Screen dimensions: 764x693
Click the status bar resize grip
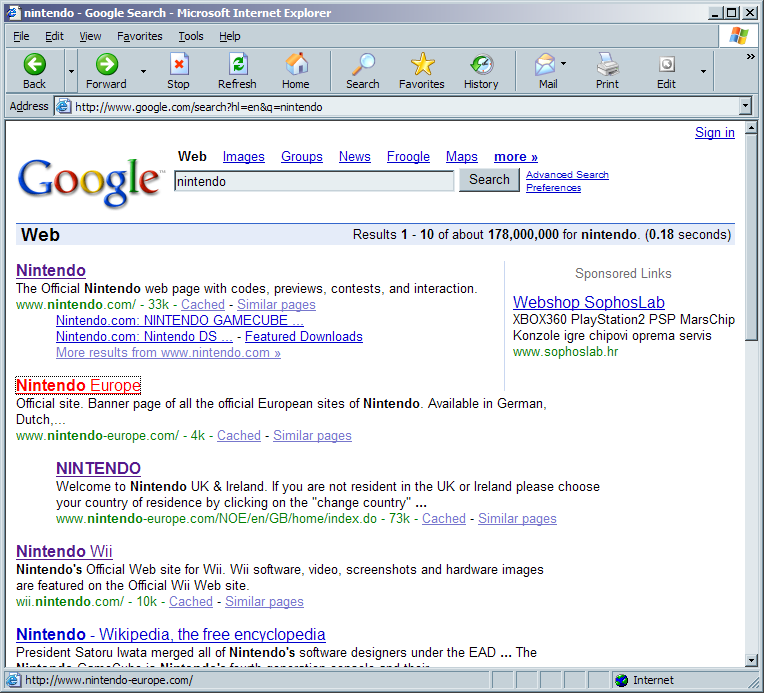pyautogui.click(x=752, y=681)
